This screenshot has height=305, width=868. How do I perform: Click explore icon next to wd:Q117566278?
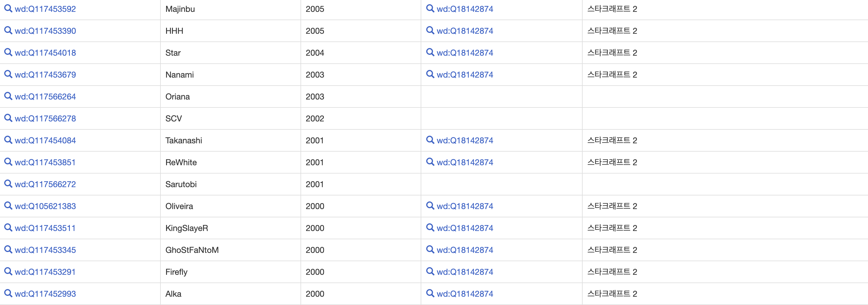point(8,118)
